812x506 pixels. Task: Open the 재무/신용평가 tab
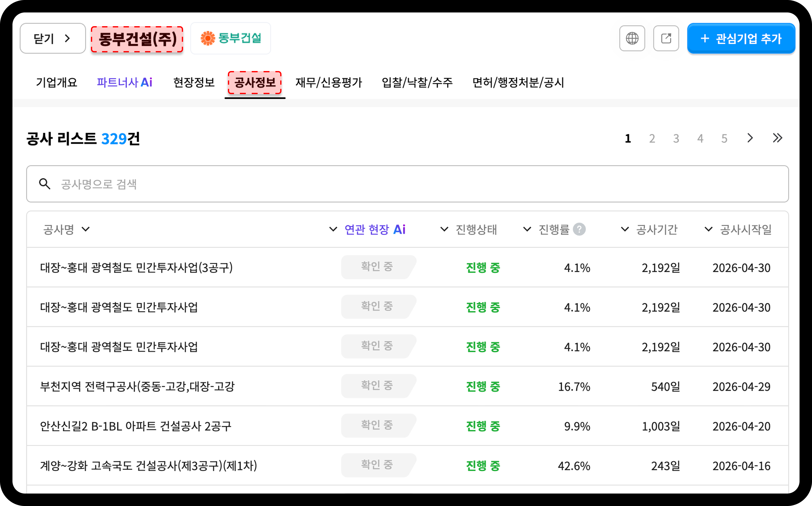329,82
